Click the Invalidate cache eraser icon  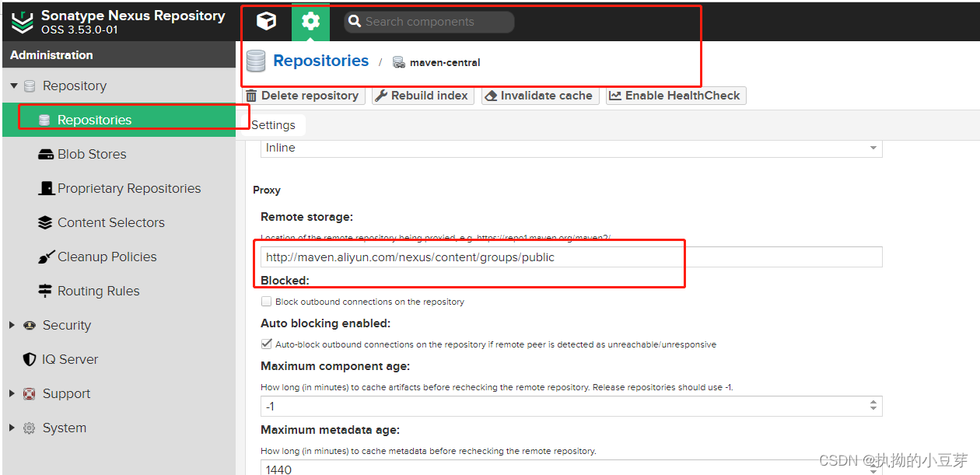pyautogui.click(x=491, y=96)
